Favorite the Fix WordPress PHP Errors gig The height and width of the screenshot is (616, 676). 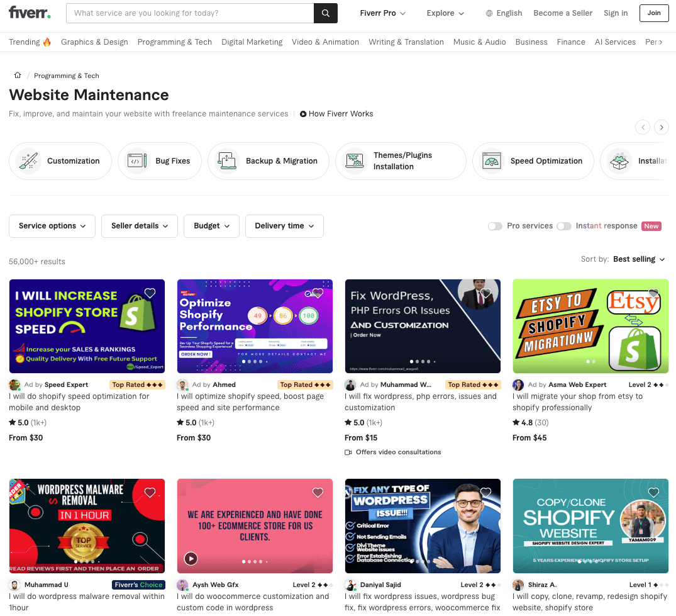[486, 293]
